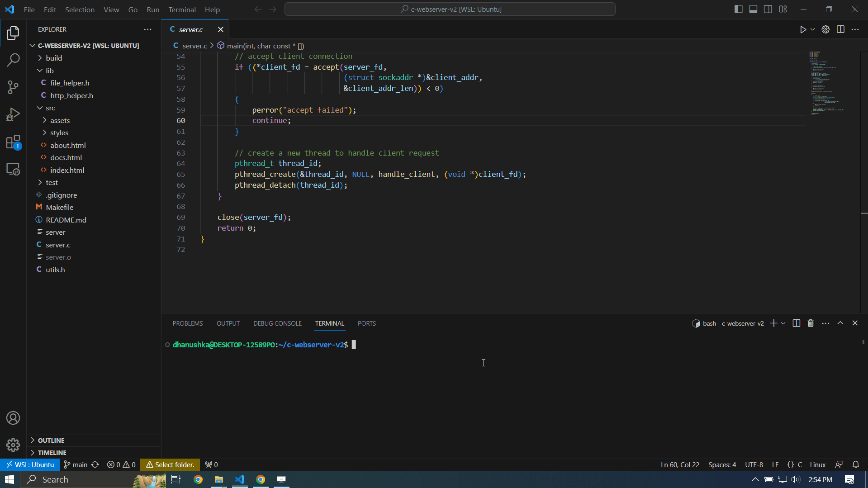
Task: Split the terminal panel
Action: [x=797, y=323]
